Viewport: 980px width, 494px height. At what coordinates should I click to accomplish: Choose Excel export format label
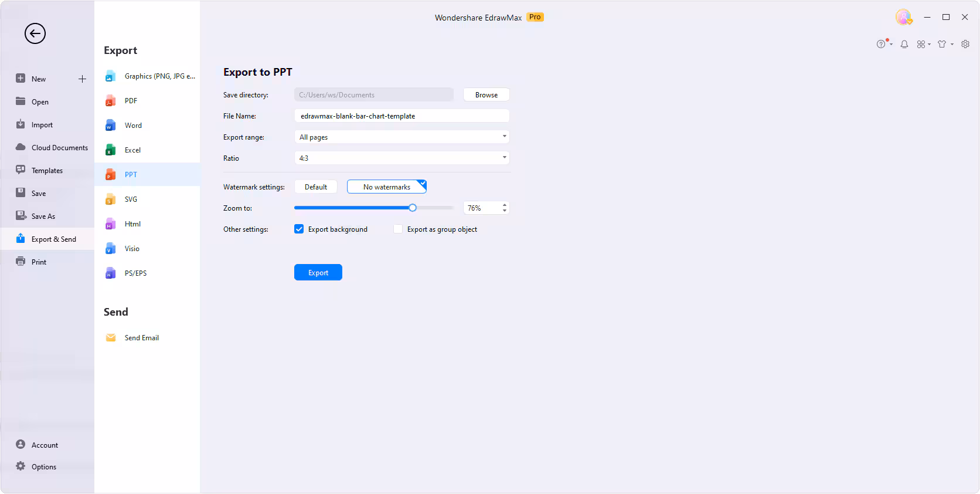click(x=132, y=150)
